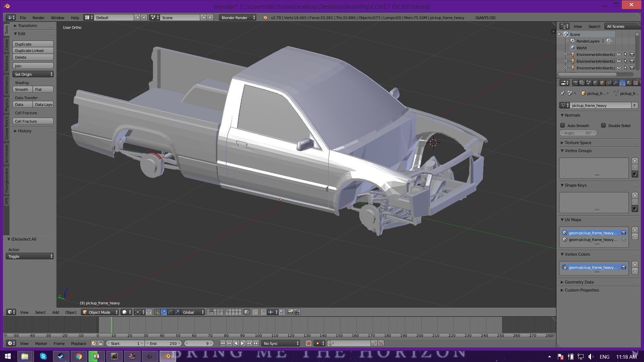The image size is (644, 362).
Task: Open Chrome from the Windows taskbar
Action: (x=78, y=356)
